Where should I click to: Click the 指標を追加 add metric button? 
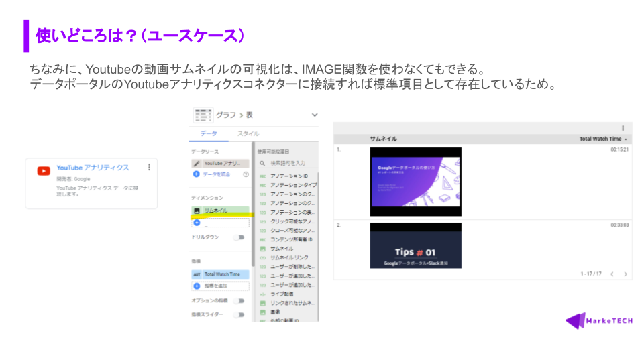coord(220,286)
